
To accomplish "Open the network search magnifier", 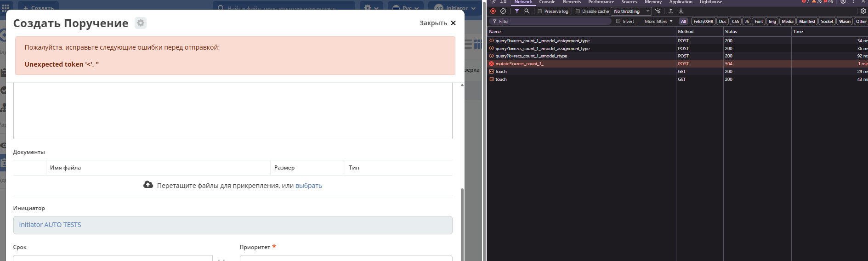I will [x=527, y=11].
